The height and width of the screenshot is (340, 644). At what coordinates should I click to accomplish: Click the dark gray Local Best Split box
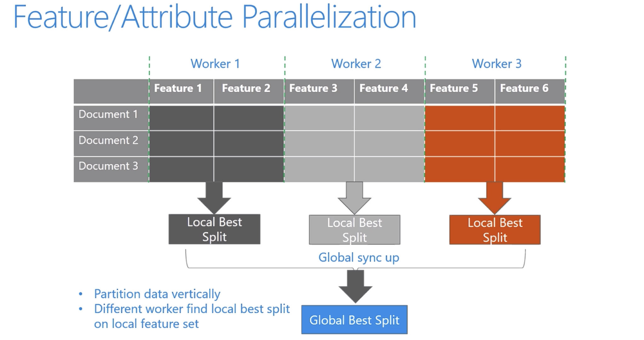click(214, 229)
